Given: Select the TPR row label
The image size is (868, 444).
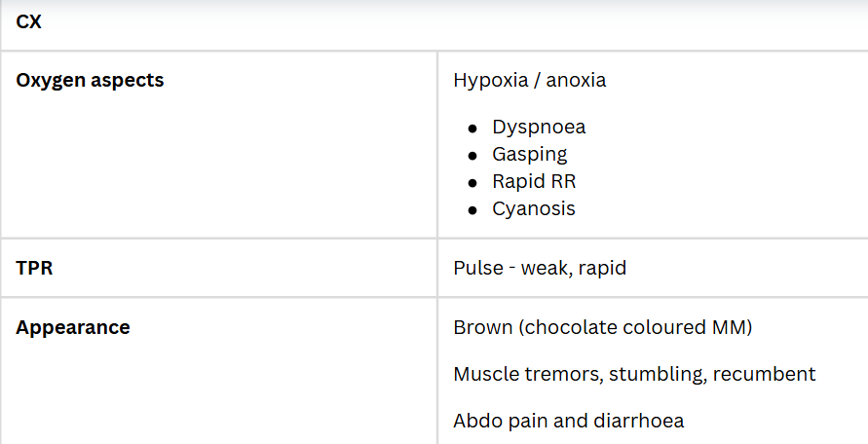Looking at the screenshot, I should [x=34, y=268].
